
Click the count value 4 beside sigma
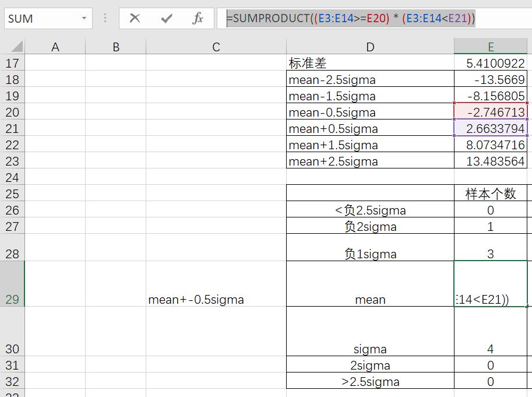(x=491, y=332)
